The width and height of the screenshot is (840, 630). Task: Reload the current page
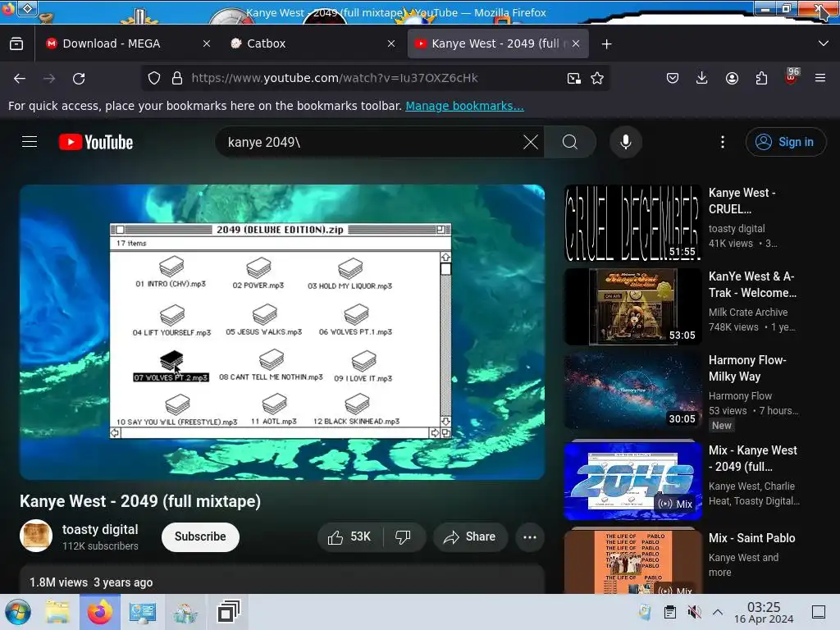click(x=79, y=79)
